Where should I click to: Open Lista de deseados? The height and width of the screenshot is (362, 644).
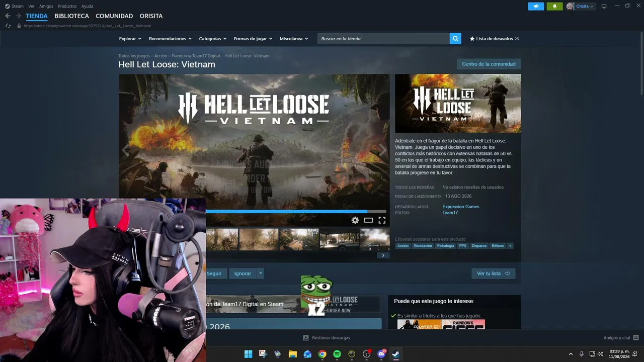tap(494, 39)
